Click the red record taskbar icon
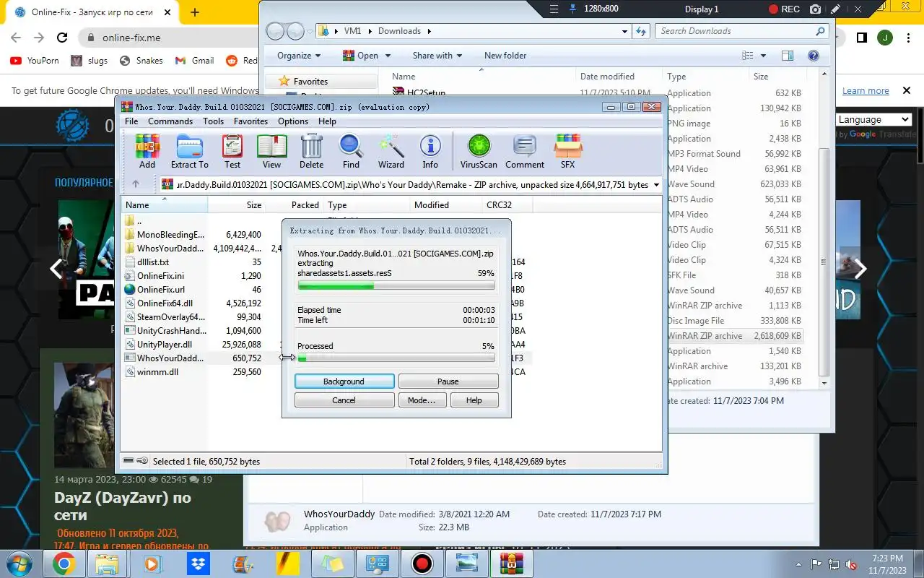 click(x=422, y=564)
